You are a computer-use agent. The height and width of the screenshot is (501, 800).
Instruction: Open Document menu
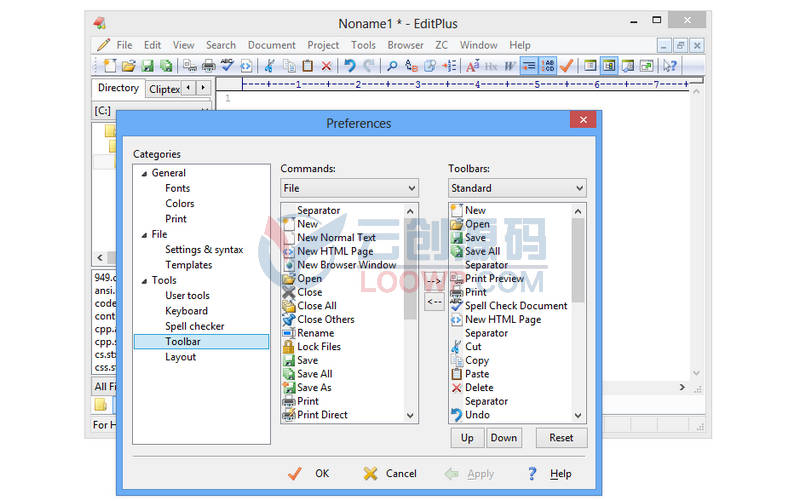(x=271, y=45)
